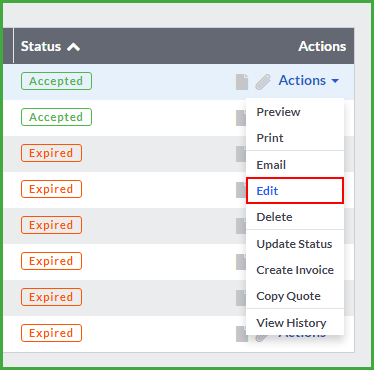Choose Update Status menu entry
This screenshot has width=374, height=370.
coord(295,244)
